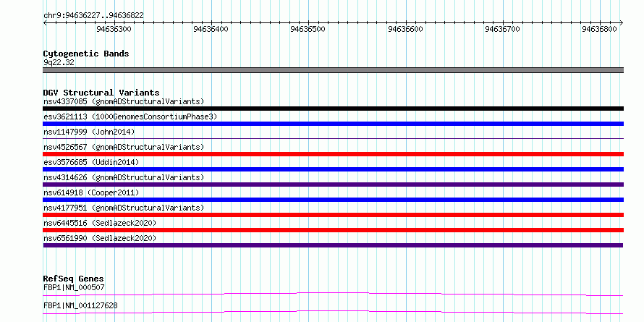The height and width of the screenshot is (322, 644).
Task: Open variant nsv6445516 (Sedlazeck2020) label
Action: pos(100,223)
